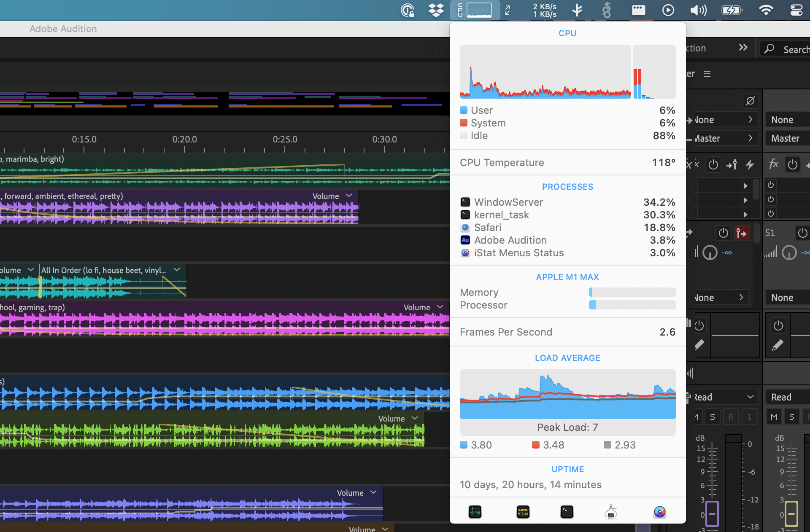Click the iStat Menus Status process row
This screenshot has width=810, height=532.
click(x=567, y=253)
